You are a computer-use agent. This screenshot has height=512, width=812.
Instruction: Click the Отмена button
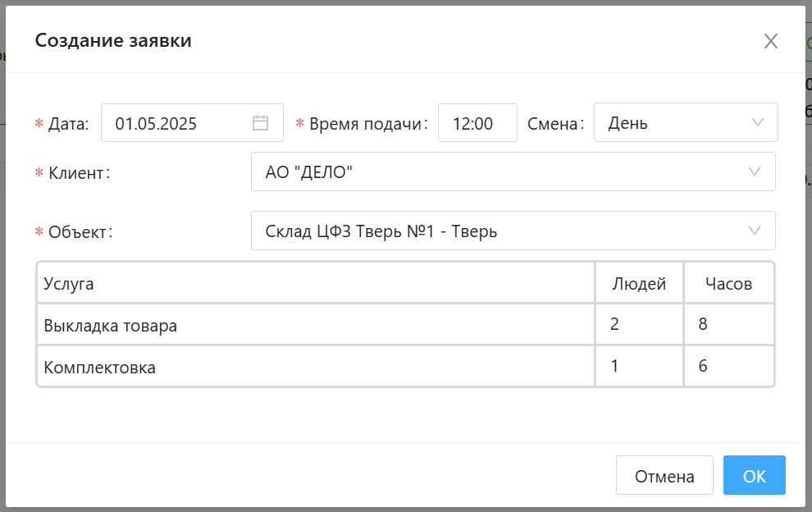pos(664,476)
